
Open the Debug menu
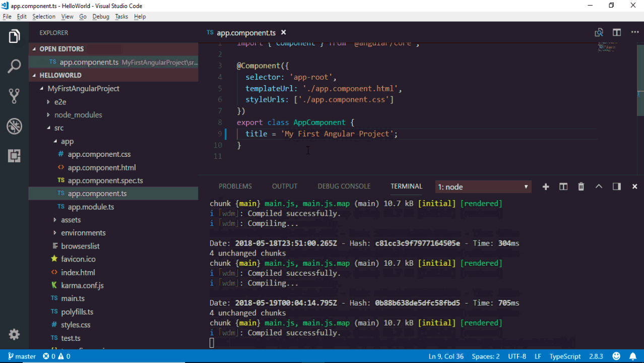pyautogui.click(x=101, y=17)
